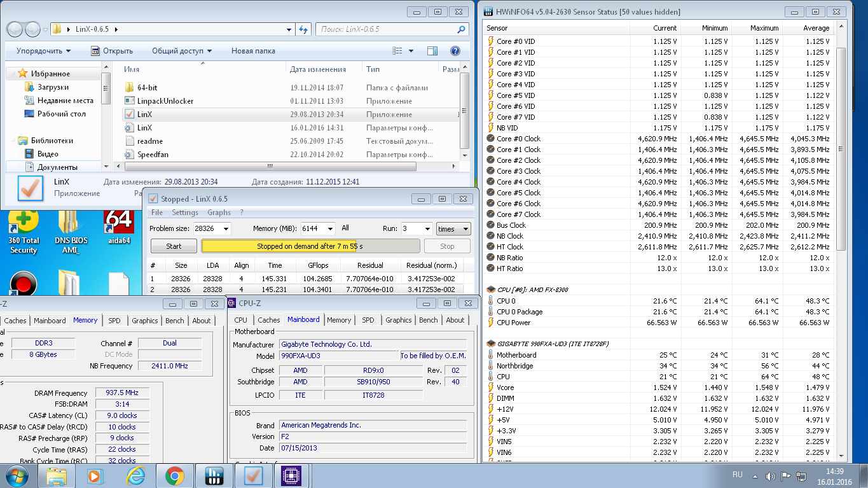The width and height of the screenshot is (868, 488).
Task: Click the All memory button in LinX
Action: click(x=345, y=228)
